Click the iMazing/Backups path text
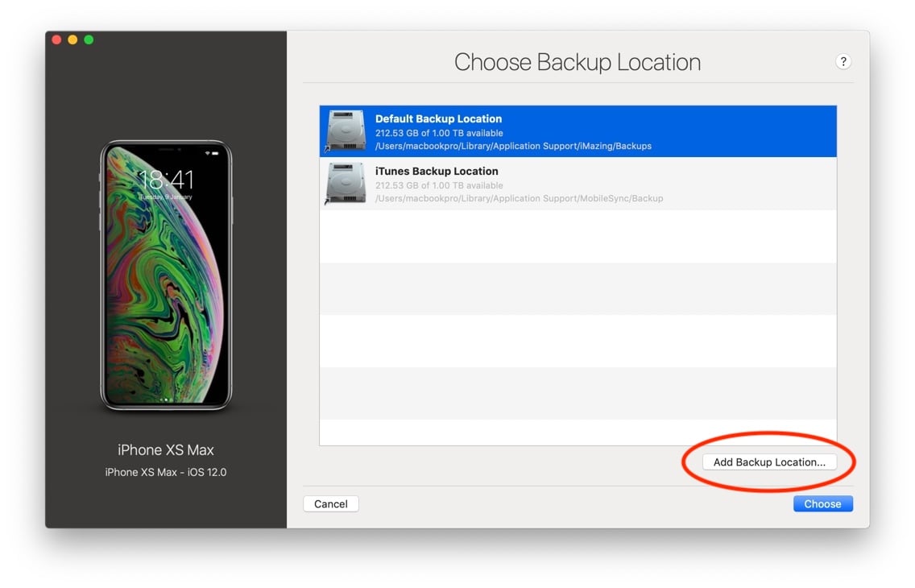 click(514, 146)
